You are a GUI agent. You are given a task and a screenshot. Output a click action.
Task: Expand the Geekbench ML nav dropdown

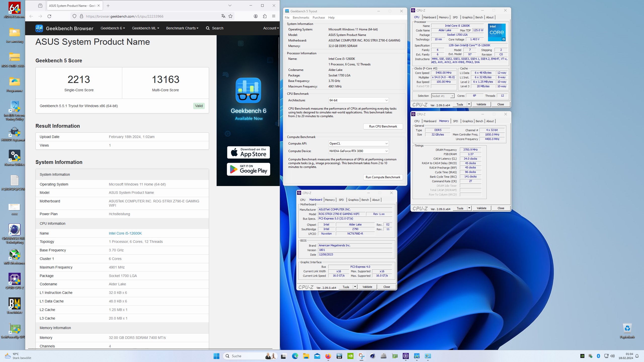click(x=145, y=28)
